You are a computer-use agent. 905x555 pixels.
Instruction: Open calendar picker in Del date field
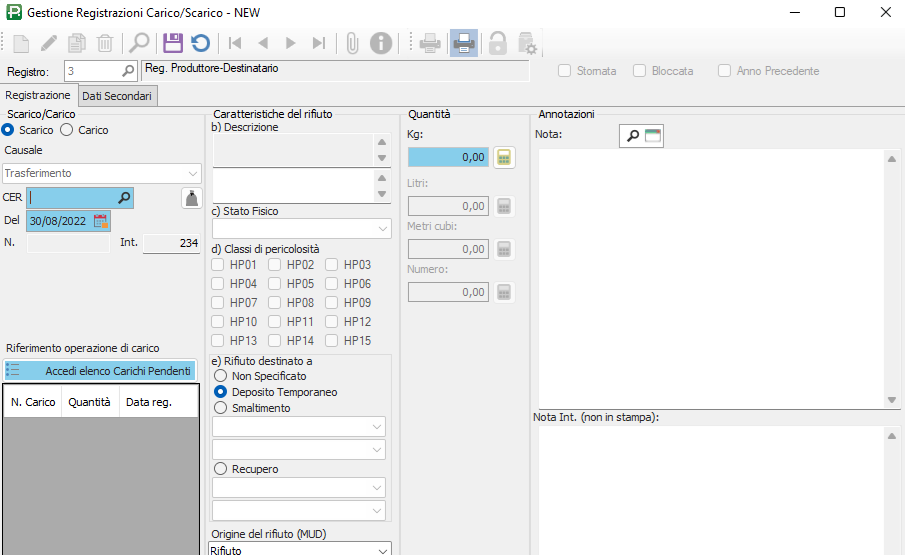coord(100,221)
